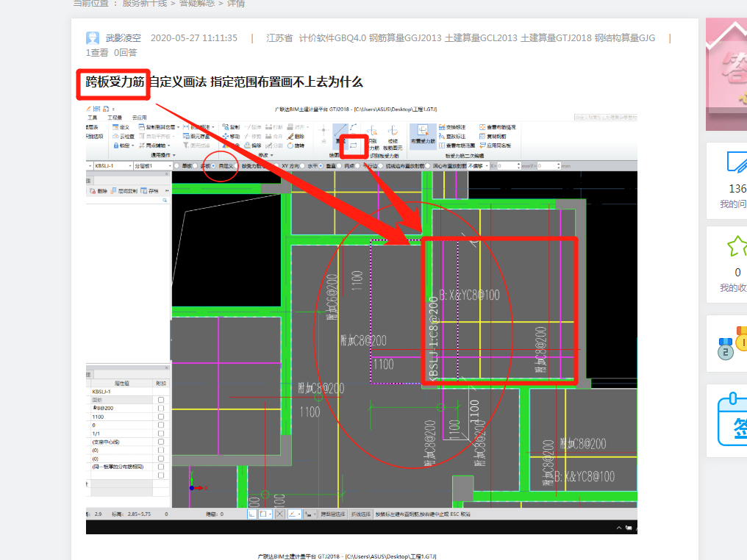Click 交换标注 swap annotation tool
Image resolution: width=747 pixels, height=560 pixels.
(x=452, y=127)
